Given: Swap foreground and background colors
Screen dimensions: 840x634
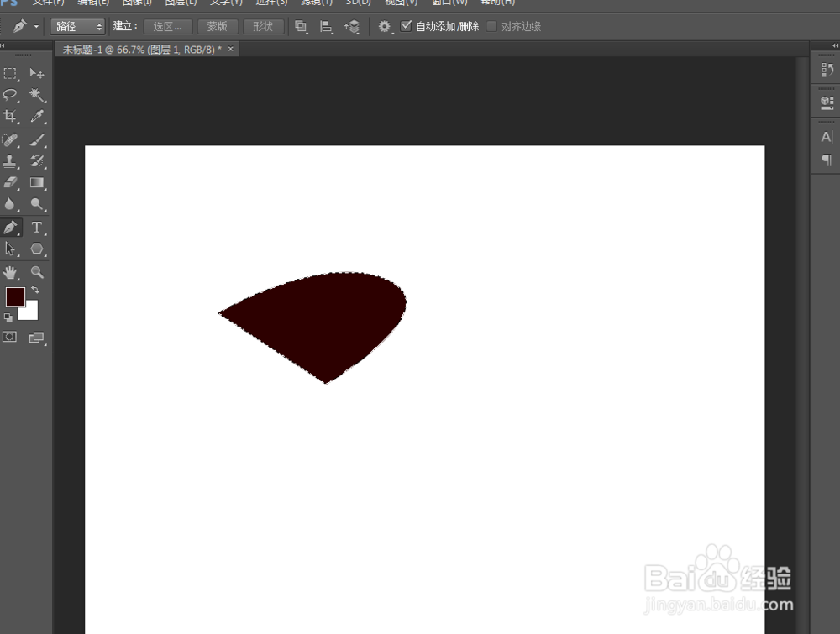Looking at the screenshot, I should (x=35, y=290).
